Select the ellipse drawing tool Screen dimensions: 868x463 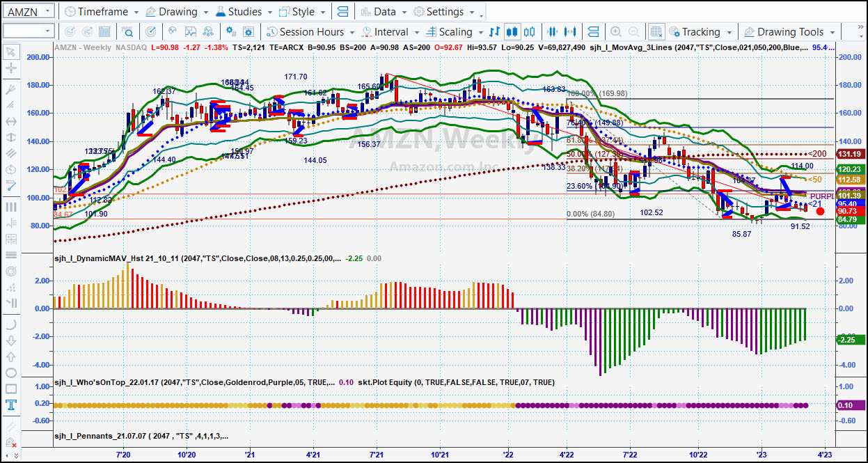coord(11,372)
